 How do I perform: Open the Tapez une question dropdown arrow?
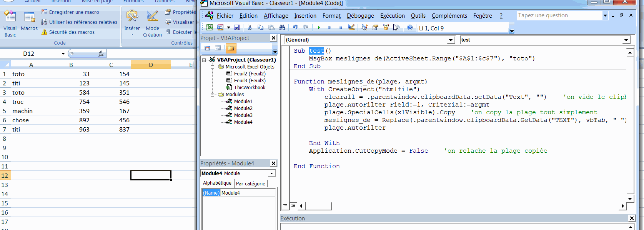[605, 15]
